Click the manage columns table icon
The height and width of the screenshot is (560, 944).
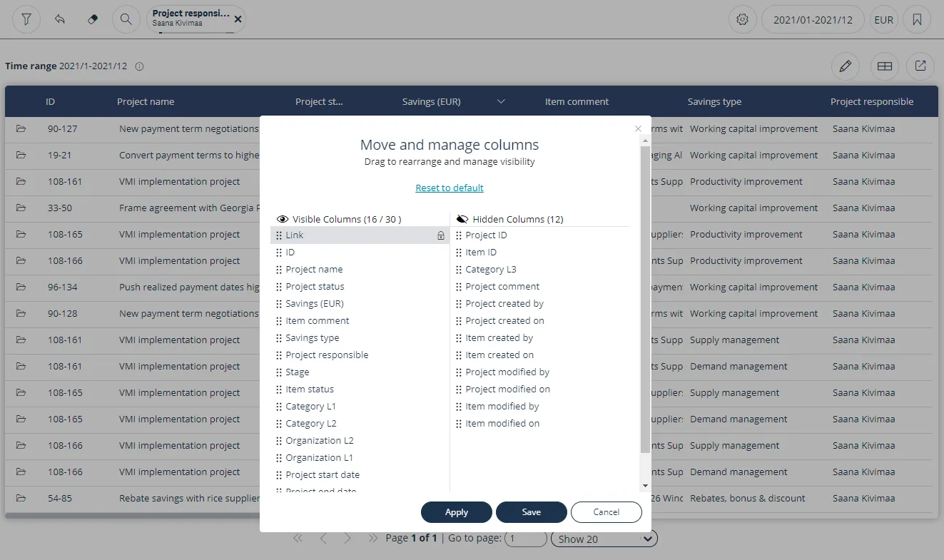coord(884,66)
